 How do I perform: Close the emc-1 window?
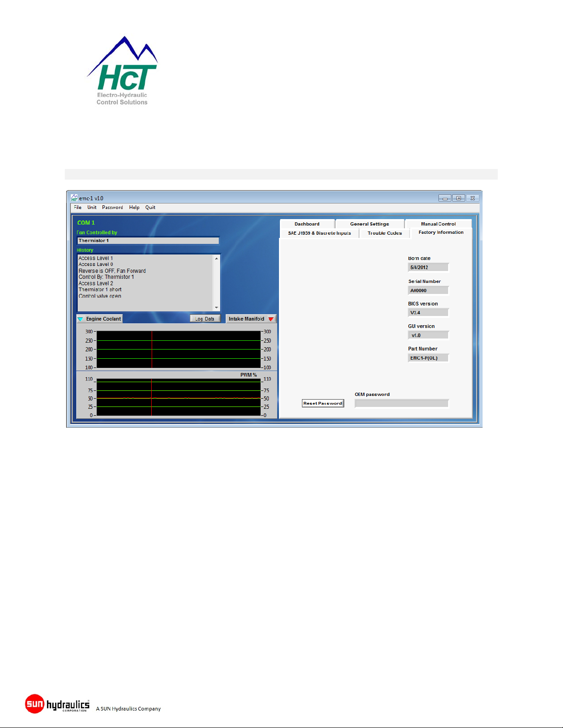pyautogui.click(x=472, y=198)
